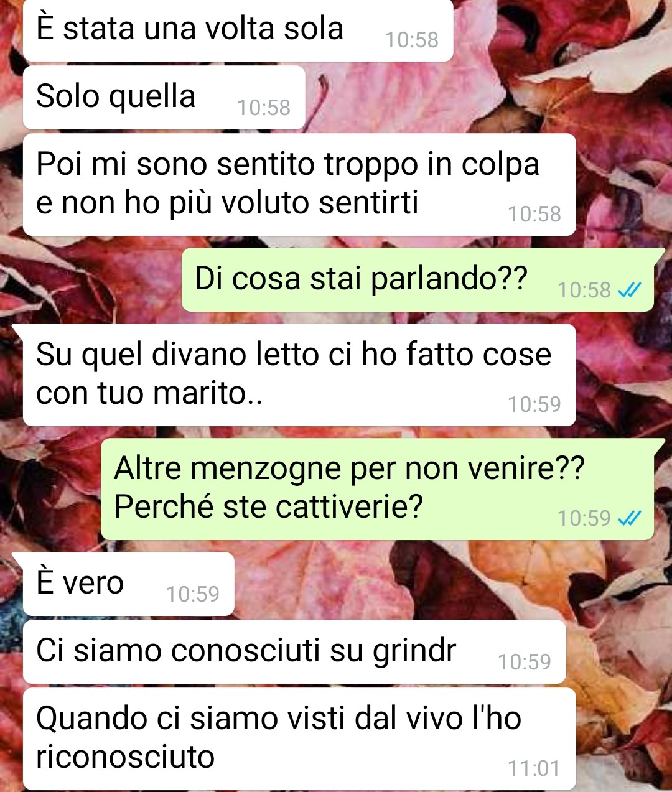The width and height of the screenshot is (672, 792).
Task: Tap the 10:58 timestamp on "non ho più voluto sentirti"
Action: coord(534,215)
